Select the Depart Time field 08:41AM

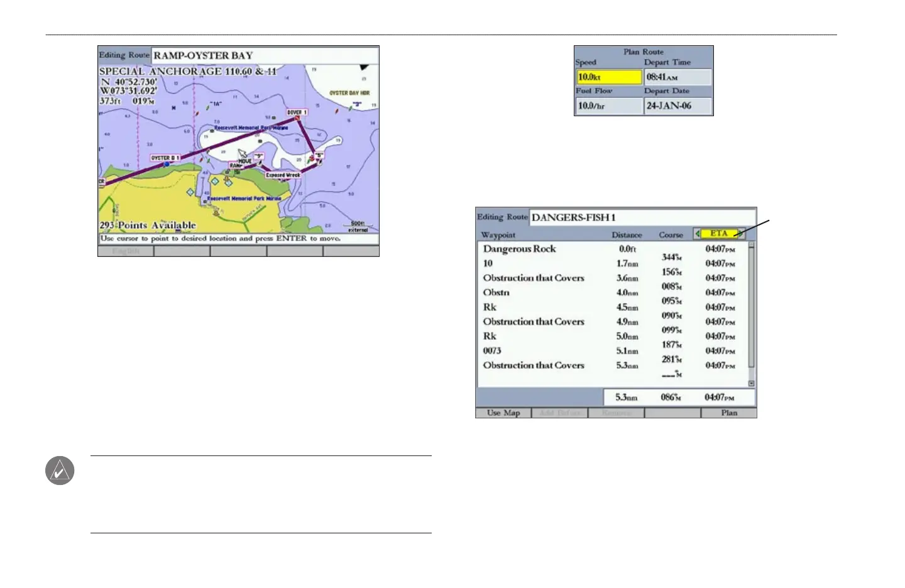[678, 77]
